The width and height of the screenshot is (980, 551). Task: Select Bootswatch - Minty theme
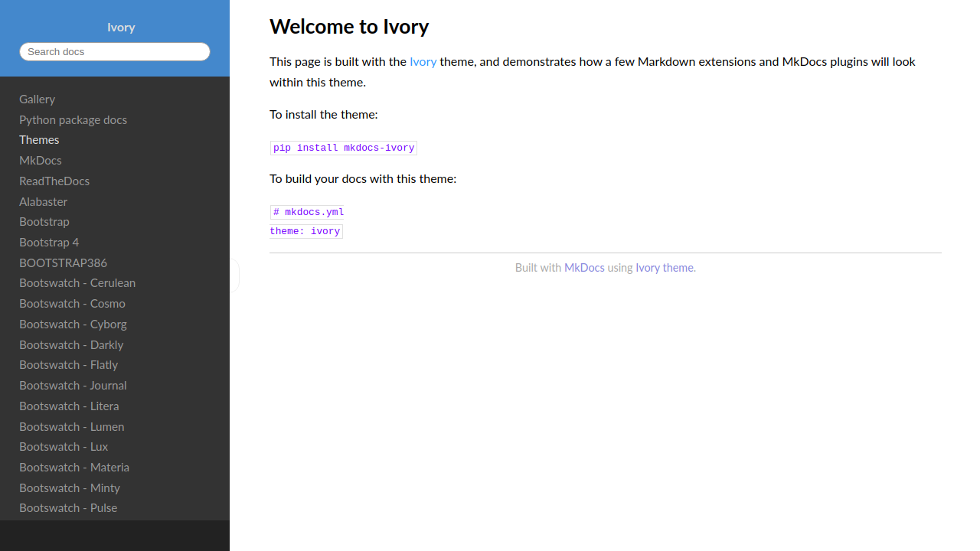tap(70, 487)
